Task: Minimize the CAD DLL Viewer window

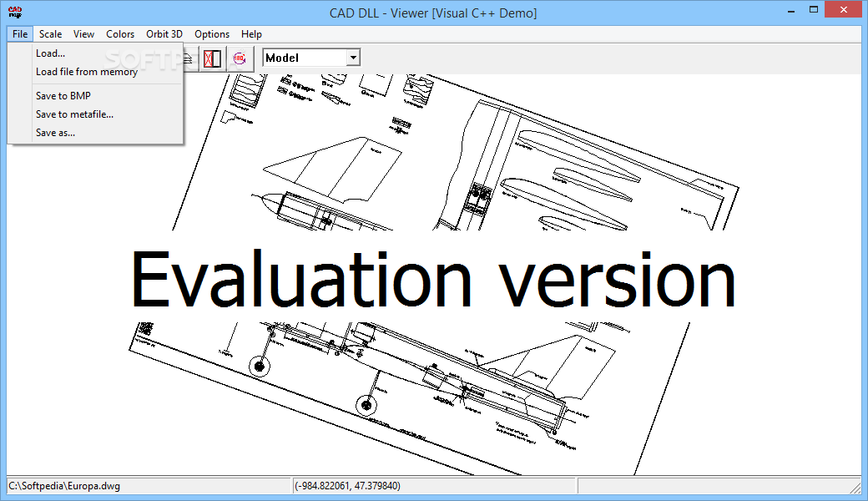Action: coord(792,11)
